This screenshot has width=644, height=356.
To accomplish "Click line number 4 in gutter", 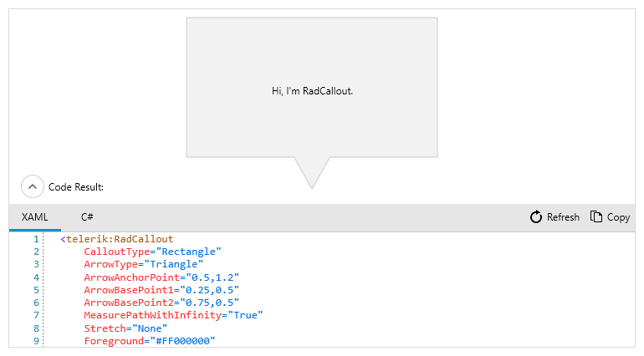I will click(36, 277).
